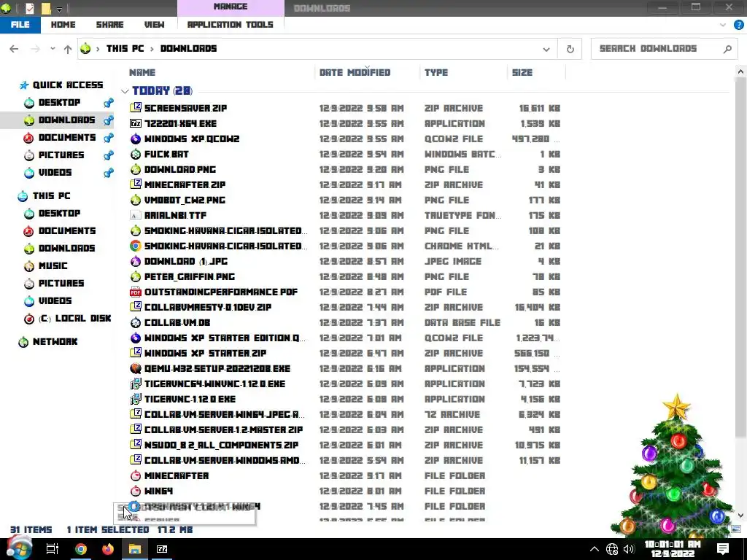Click the vertical scrollbar up arrow
Image resolution: width=747 pixels, height=560 pixels.
pyautogui.click(x=740, y=72)
